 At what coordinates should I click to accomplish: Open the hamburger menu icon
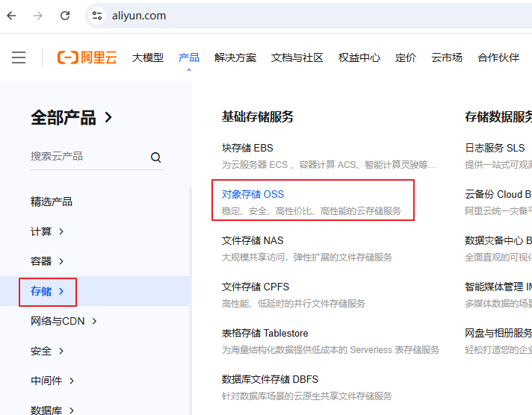tap(19, 57)
